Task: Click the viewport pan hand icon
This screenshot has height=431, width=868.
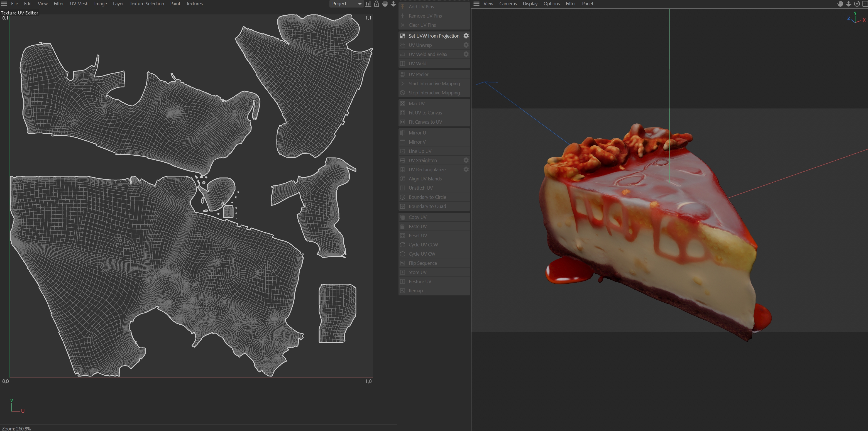Action: (840, 4)
